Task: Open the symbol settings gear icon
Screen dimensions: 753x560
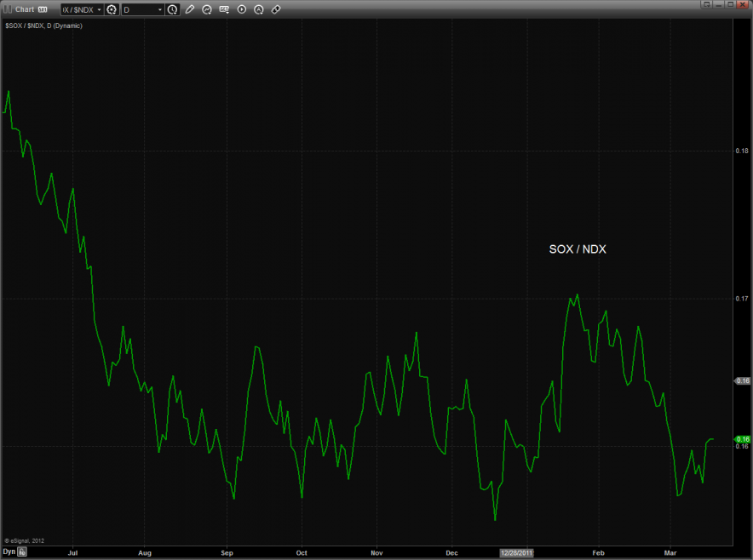Action: click(x=111, y=9)
